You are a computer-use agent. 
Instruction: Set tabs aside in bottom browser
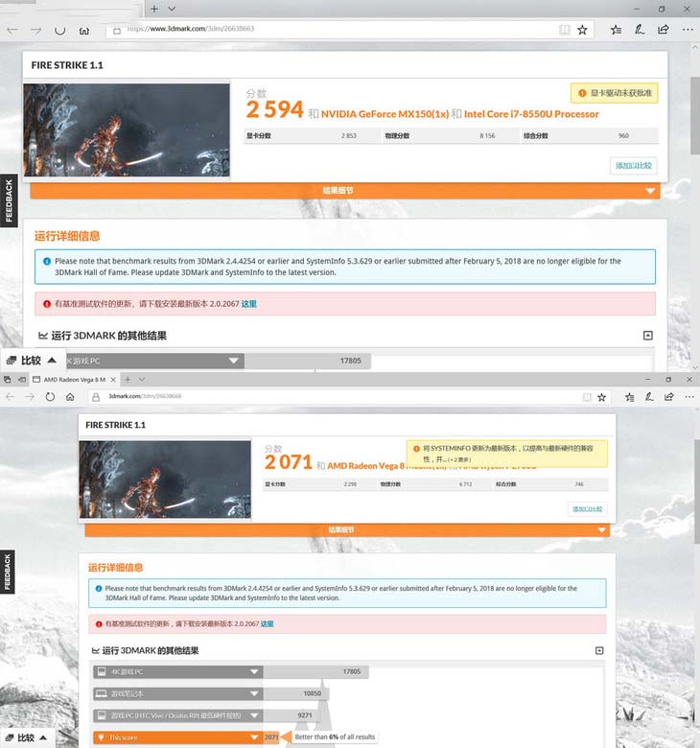pyautogui.click(x=22, y=380)
